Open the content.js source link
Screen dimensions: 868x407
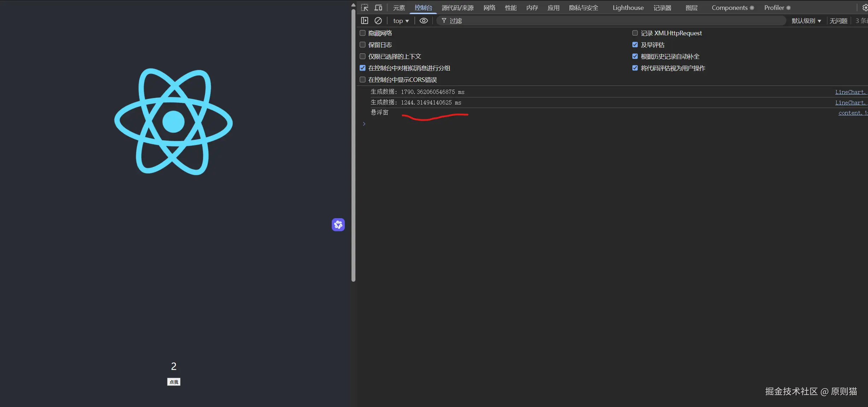pos(852,113)
